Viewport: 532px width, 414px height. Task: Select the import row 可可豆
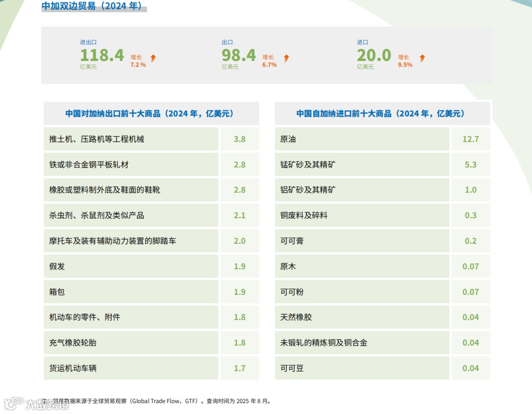362,368
